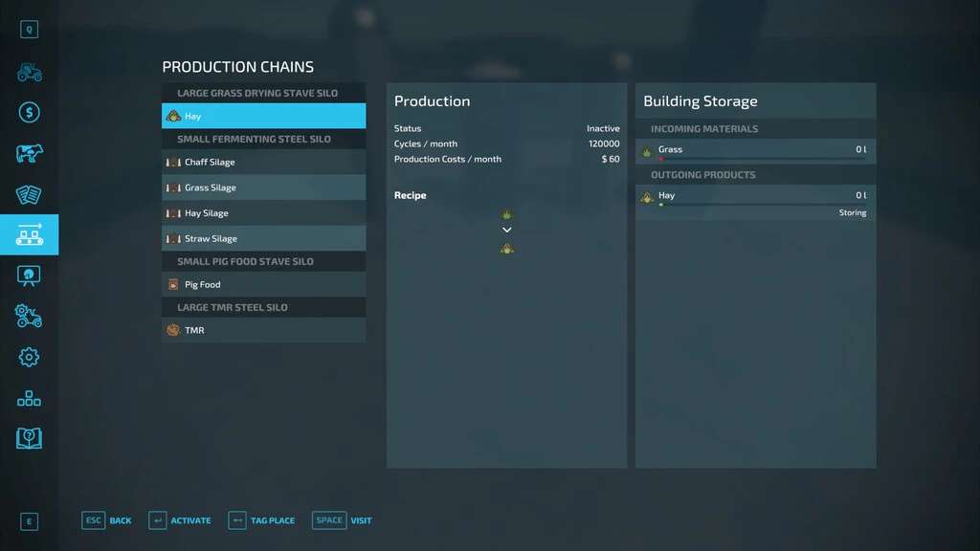Image resolution: width=980 pixels, height=551 pixels.
Task: Open the settings gear sidebar icon
Action: pyautogui.click(x=29, y=357)
